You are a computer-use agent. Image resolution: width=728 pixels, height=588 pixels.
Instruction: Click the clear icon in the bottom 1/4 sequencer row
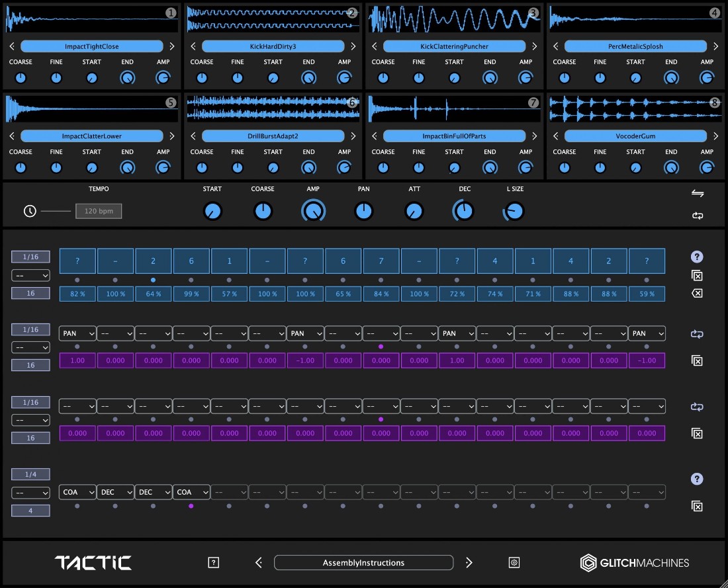click(696, 506)
